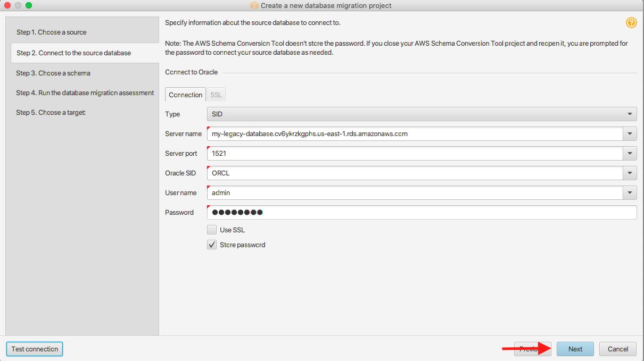Uncheck the Store password checkbox
644x361 pixels.
[x=212, y=245]
